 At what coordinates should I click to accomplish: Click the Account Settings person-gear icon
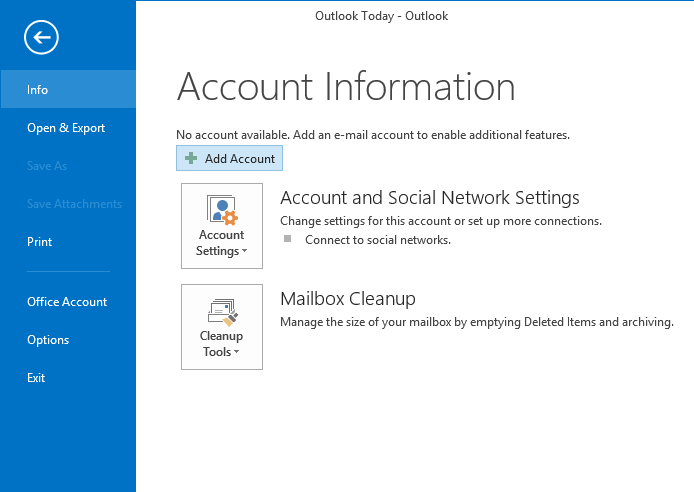coord(222,210)
